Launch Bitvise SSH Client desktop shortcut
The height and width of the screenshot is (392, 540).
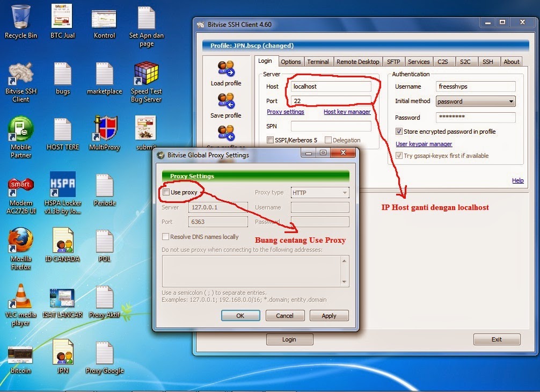[x=20, y=82]
